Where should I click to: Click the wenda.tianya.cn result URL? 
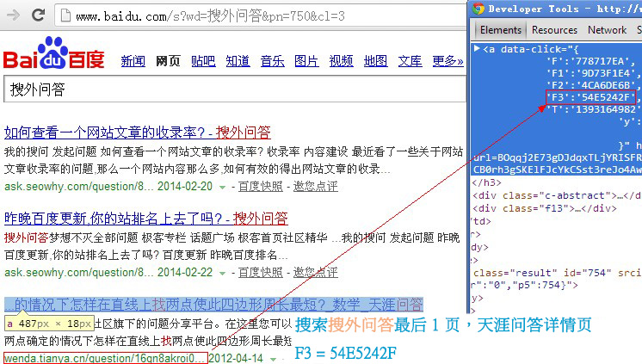tap(106, 358)
